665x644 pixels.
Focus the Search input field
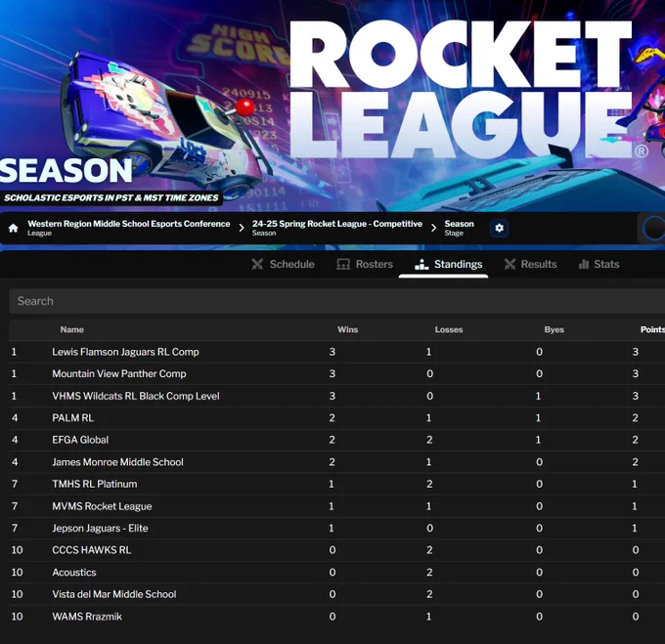(x=337, y=301)
